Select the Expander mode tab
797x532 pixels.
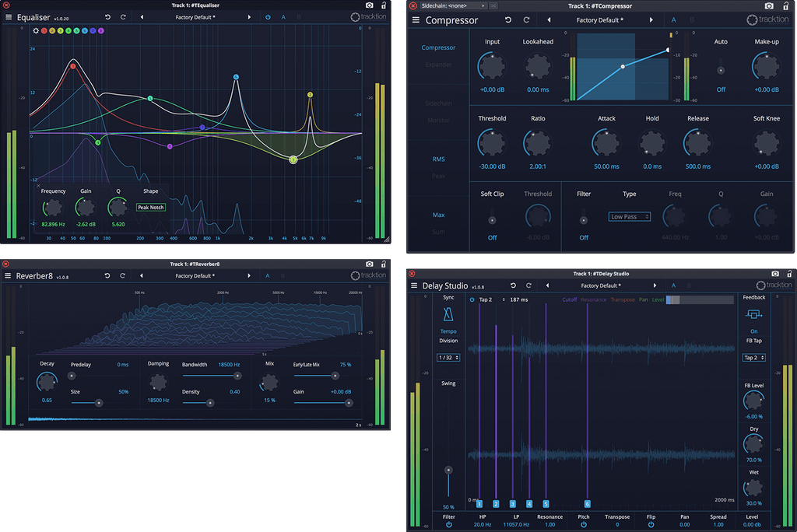coord(438,65)
